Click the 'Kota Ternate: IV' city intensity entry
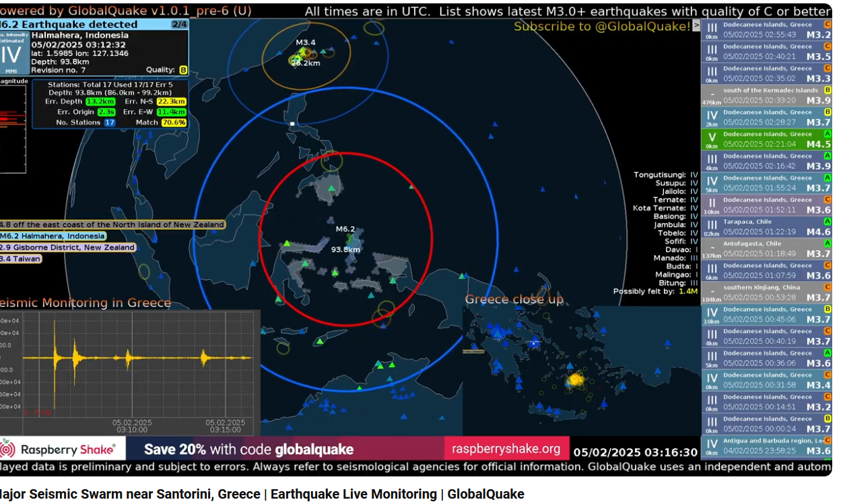 (665, 209)
